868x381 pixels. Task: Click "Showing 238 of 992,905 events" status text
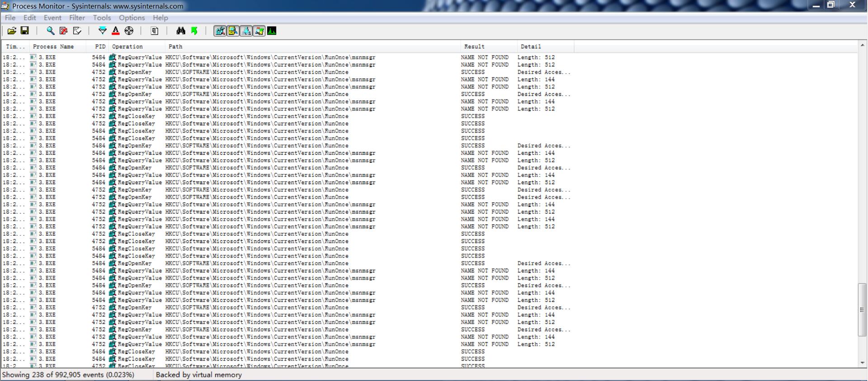point(68,375)
